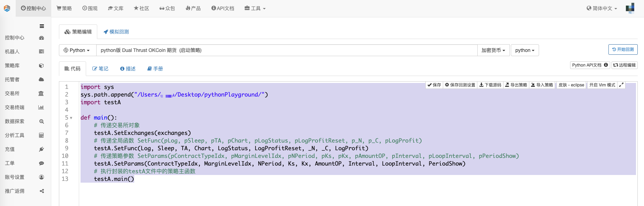Click the 保存 save button
Image resolution: width=644 pixels, height=206 pixels.
point(434,85)
